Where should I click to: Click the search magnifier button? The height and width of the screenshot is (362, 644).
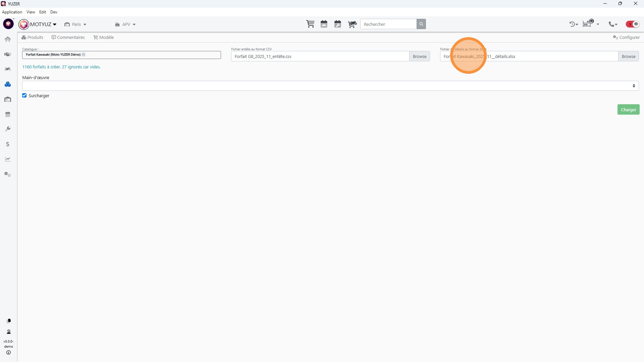coord(421,24)
